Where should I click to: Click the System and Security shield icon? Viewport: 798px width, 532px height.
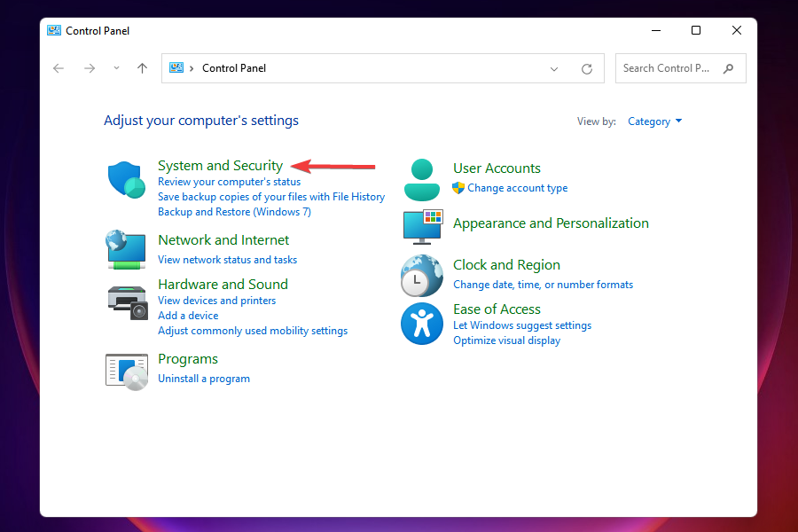coord(126,180)
